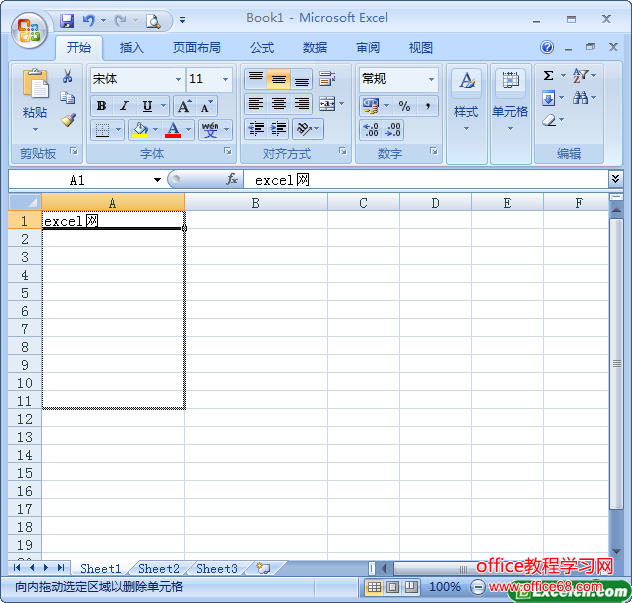Image resolution: width=632 pixels, height=603 pixels.
Task: Switch to the 公式 tab
Action: [262, 48]
